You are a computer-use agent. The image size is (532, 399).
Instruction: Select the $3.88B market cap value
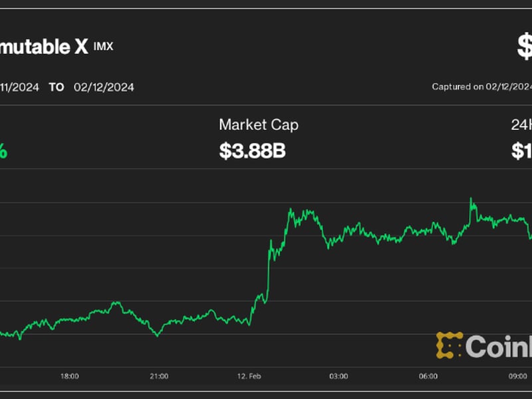click(252, 151)
